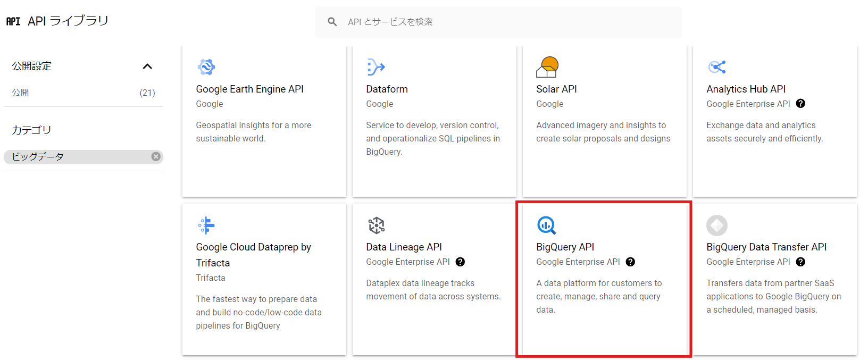This screenshot has width=868, height=360.
Task: Click the 公開 count (21)
Action: tap(147, 93)
